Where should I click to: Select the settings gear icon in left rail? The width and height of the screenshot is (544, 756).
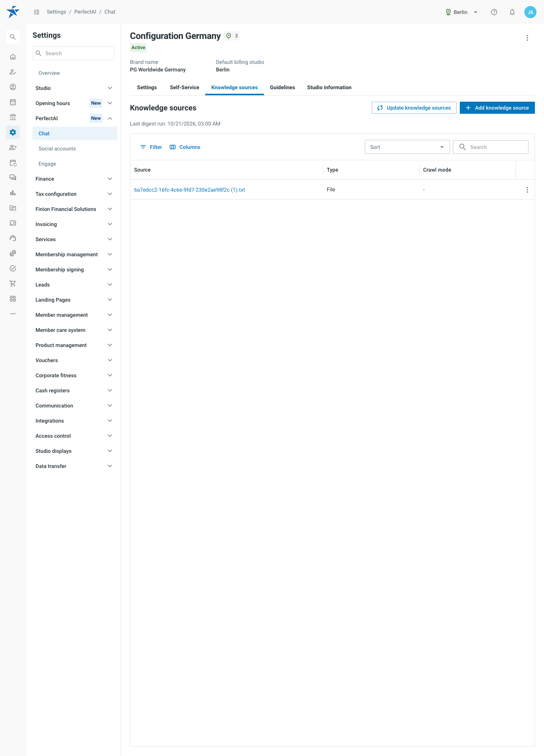point(13,132)
